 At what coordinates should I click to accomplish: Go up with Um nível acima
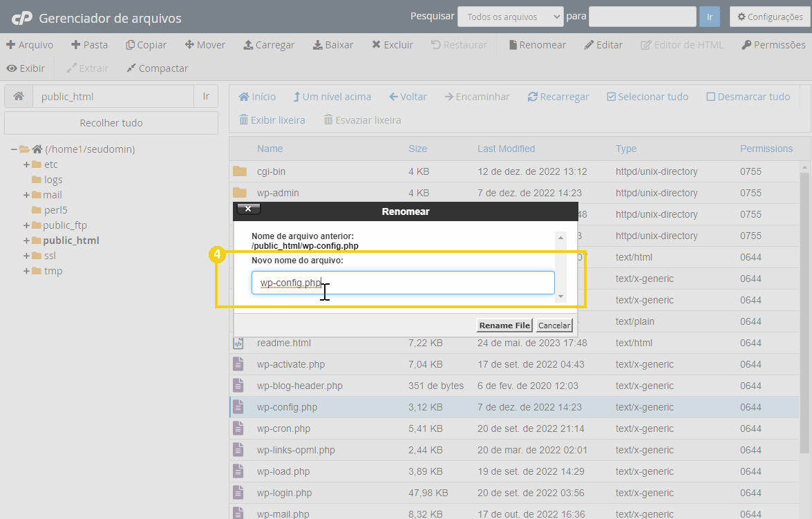[332, 97]
